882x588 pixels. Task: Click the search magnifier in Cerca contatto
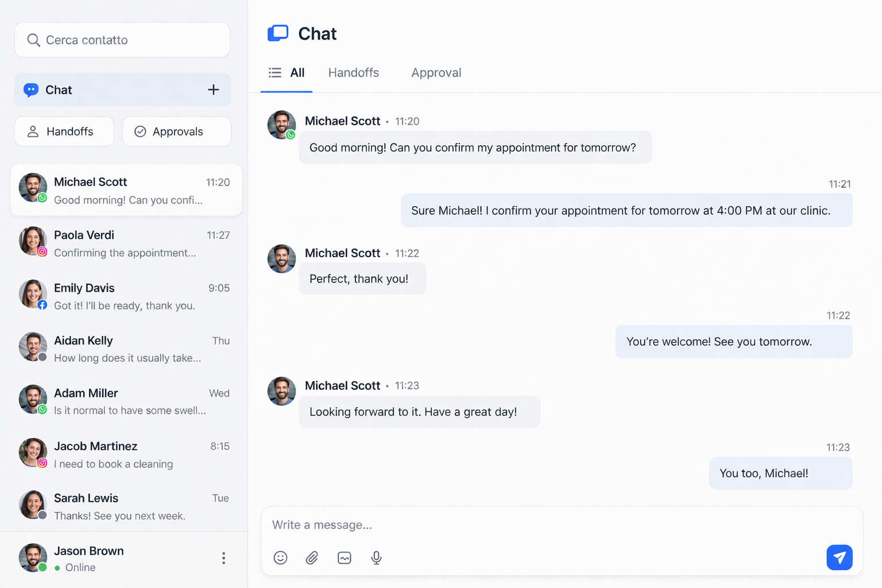tap(34, 40)
